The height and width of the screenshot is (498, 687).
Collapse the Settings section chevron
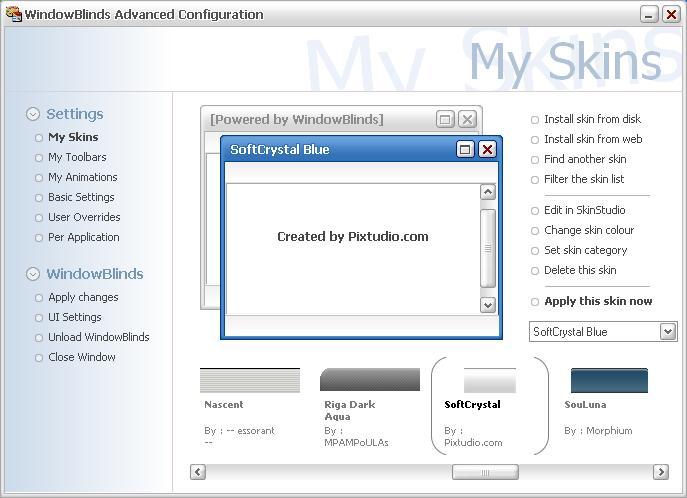(33, 115)
